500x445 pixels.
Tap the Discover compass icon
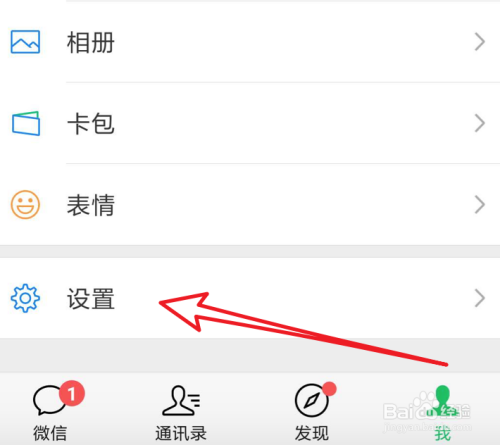(x=312, y=401)
